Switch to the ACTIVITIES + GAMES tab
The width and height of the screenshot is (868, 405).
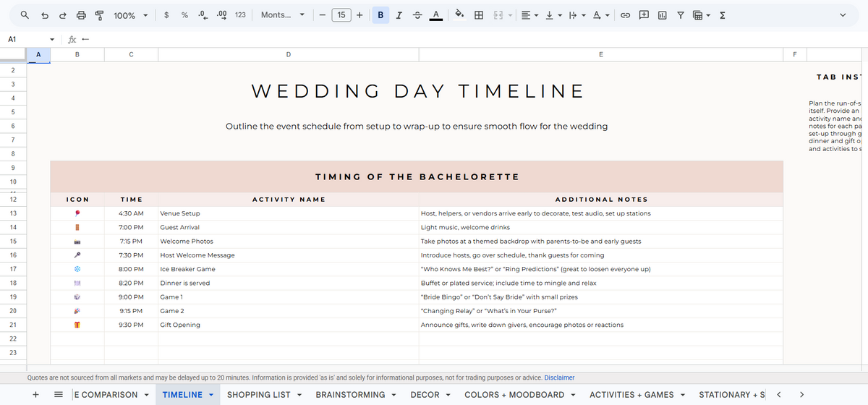[x=631, y=395]
